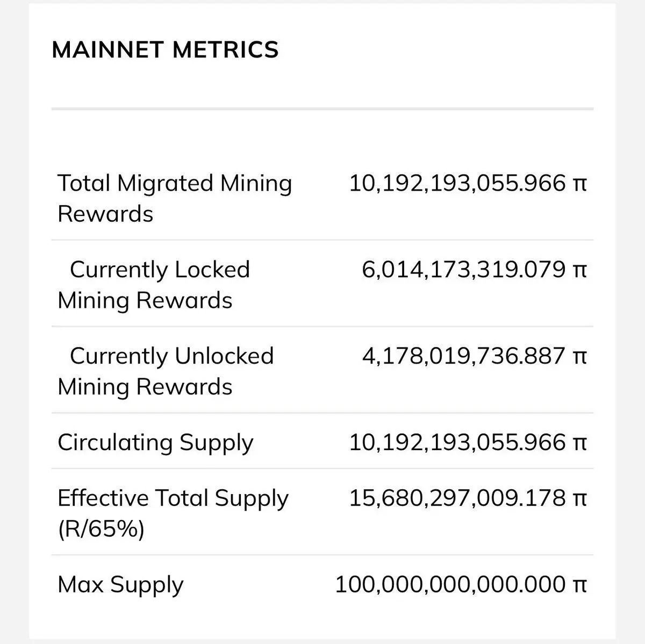The height and width of the screenshot is (644, 645).
Task: Select Currently Locked Mining Rewards label
Action: [154, 285]
